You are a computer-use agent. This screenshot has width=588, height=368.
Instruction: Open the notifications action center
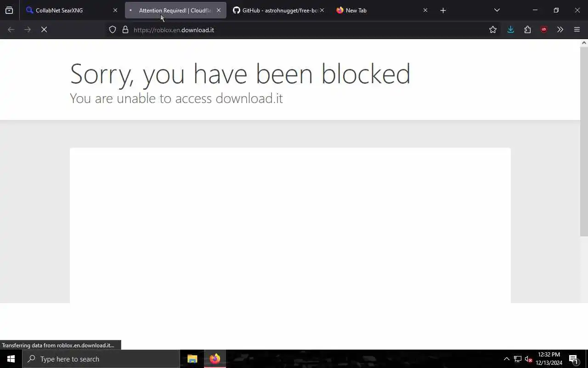click(x=573, y=359)
